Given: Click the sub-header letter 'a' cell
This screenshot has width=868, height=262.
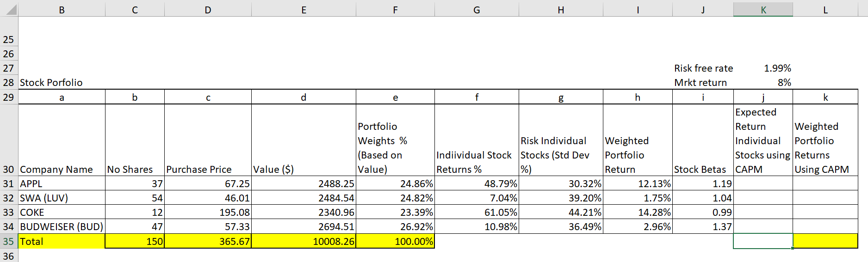Looking at the screenshot, I should [x=62, y=97].
